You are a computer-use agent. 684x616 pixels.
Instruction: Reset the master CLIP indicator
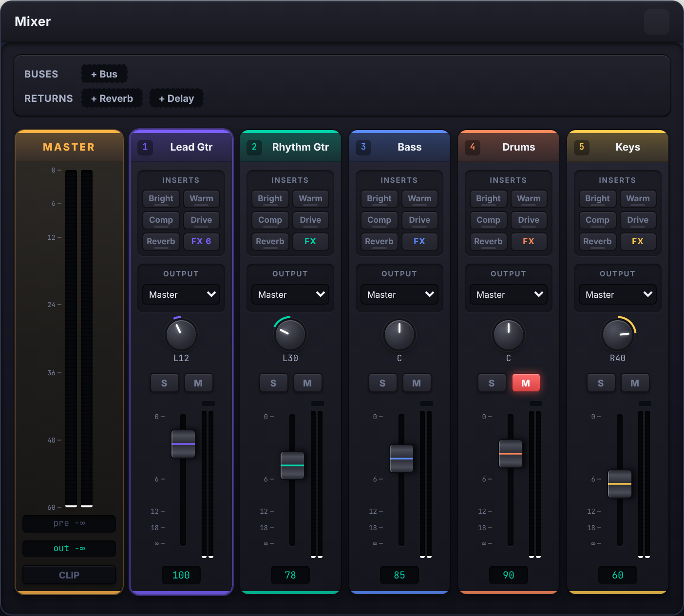pos(69,575)
